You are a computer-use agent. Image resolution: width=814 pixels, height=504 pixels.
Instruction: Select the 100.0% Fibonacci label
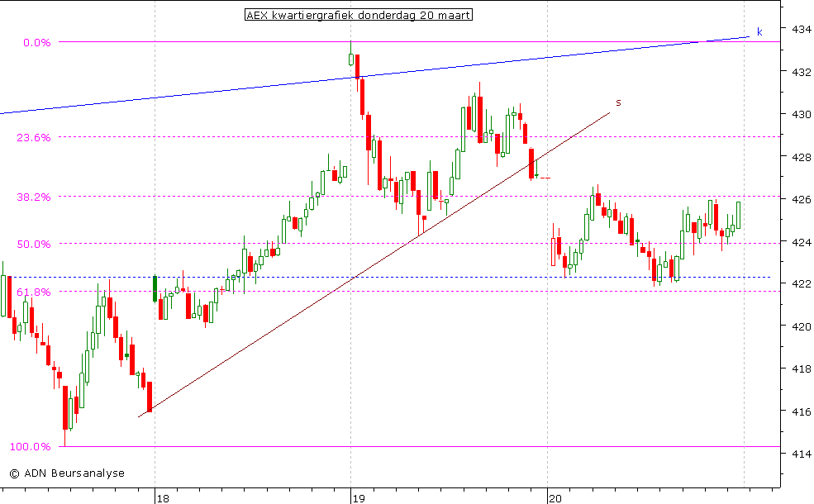pos(31,447)
